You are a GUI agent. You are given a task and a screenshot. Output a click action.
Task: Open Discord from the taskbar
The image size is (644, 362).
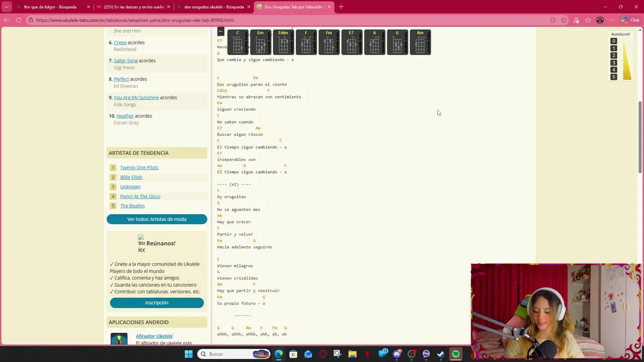397,354
